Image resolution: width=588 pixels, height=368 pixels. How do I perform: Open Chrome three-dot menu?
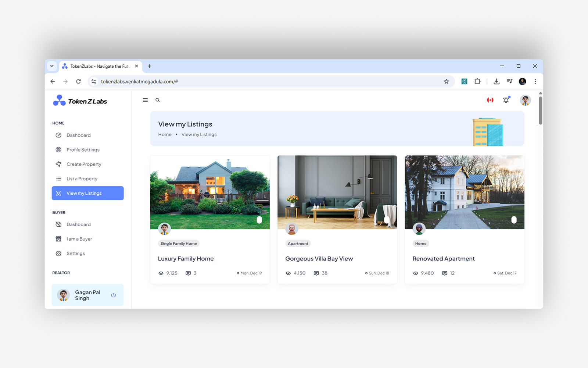[535, 82]
